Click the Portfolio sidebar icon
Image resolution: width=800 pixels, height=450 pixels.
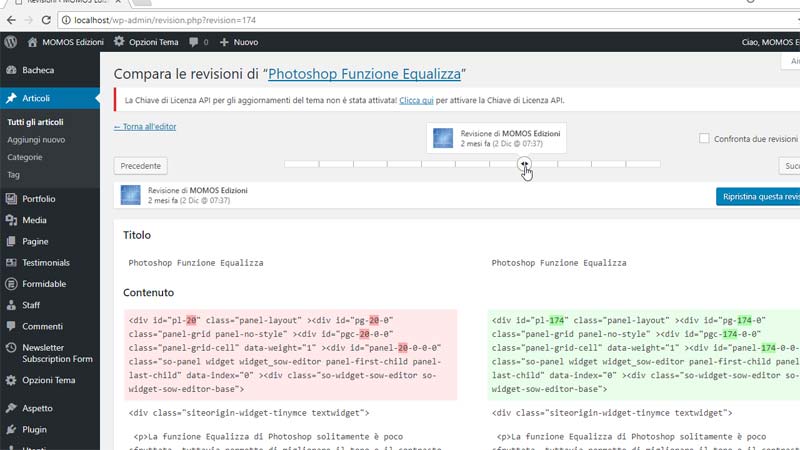pyautogui.click(x=11, y=198)
